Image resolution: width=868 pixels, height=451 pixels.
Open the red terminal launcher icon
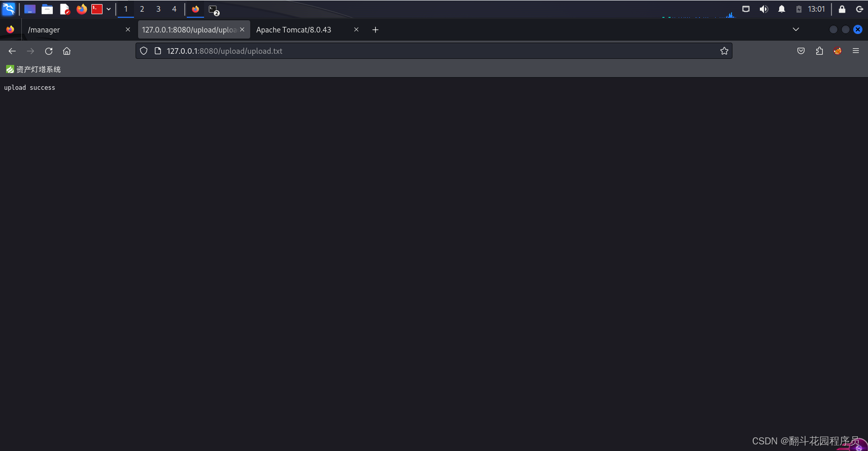click(x=97, y=9)
